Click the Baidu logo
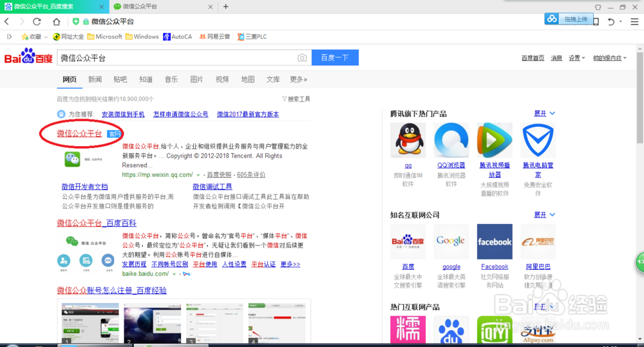Screen dimensions: 644x347 28,57
